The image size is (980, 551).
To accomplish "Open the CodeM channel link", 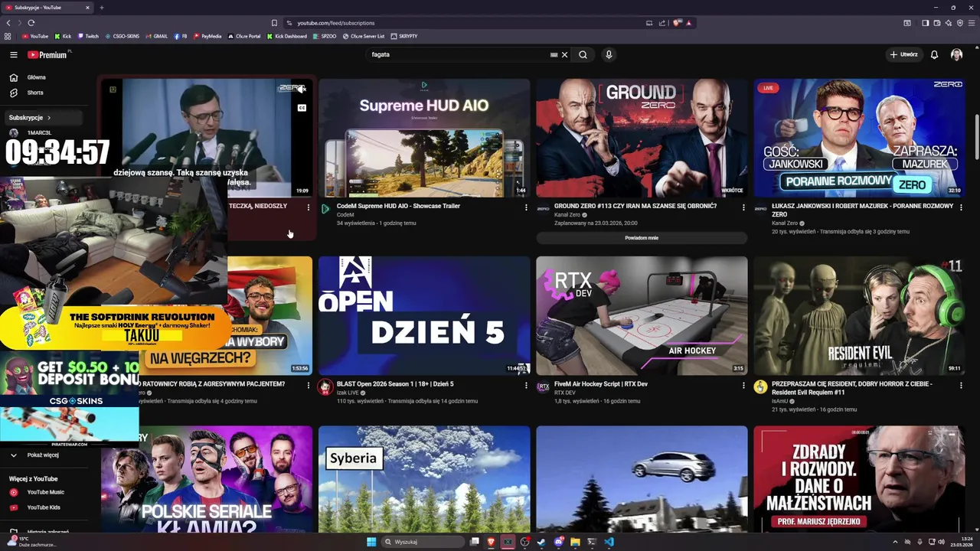I will coord(345,215).
